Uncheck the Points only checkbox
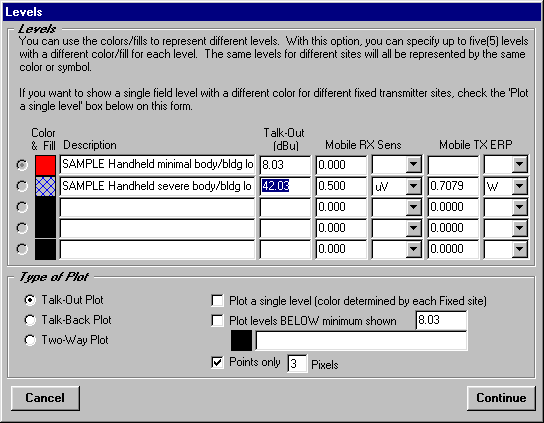 (x=218, y=363)
